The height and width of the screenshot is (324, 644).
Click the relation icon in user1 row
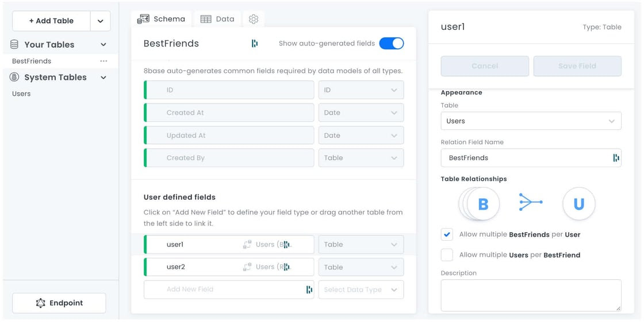[x=247, y=245]
